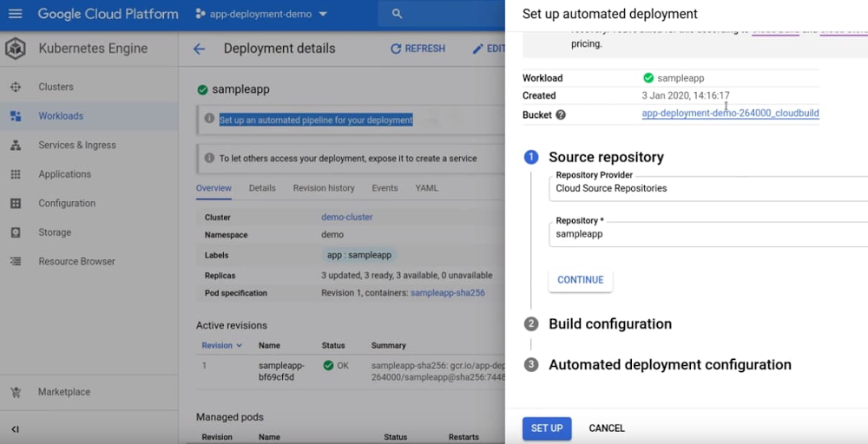Click the CONTINUE button
Screen dimensions: 868x444
tap(581, 280)
